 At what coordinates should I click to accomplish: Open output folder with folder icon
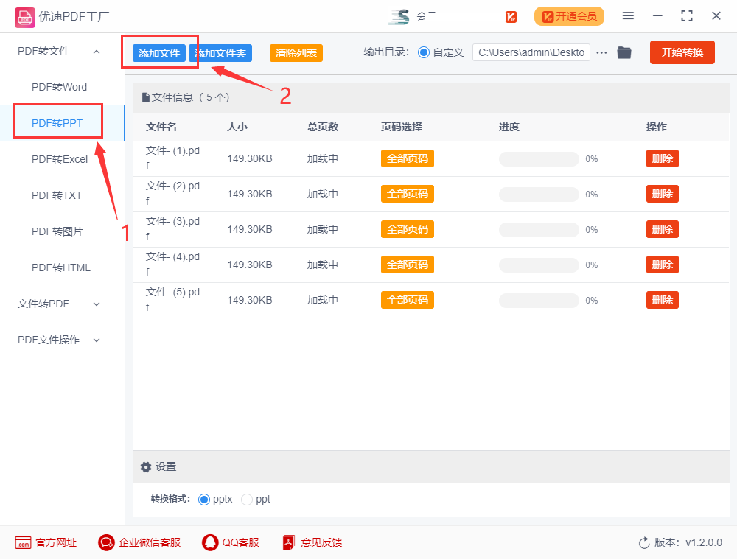pos(624,52)
